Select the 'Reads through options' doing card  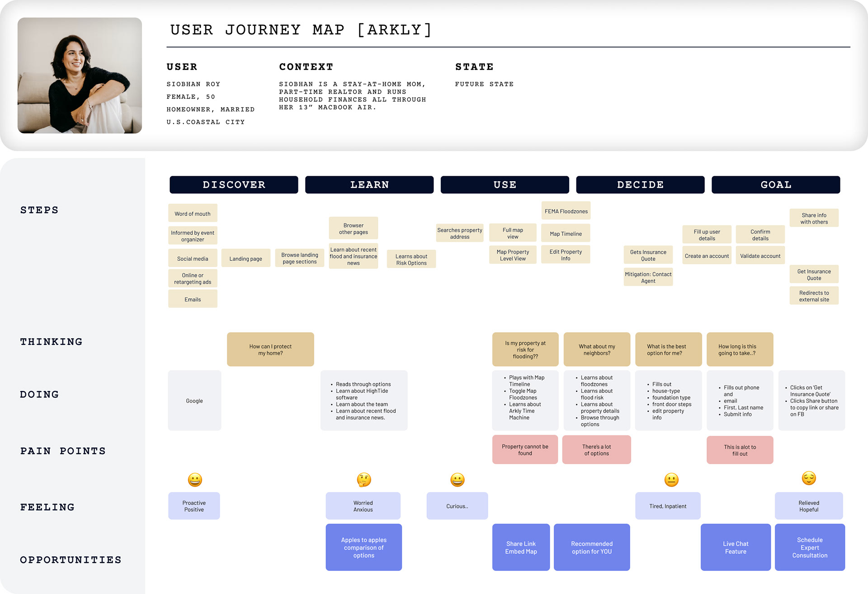pyautogui.click(x=364, y=401)
